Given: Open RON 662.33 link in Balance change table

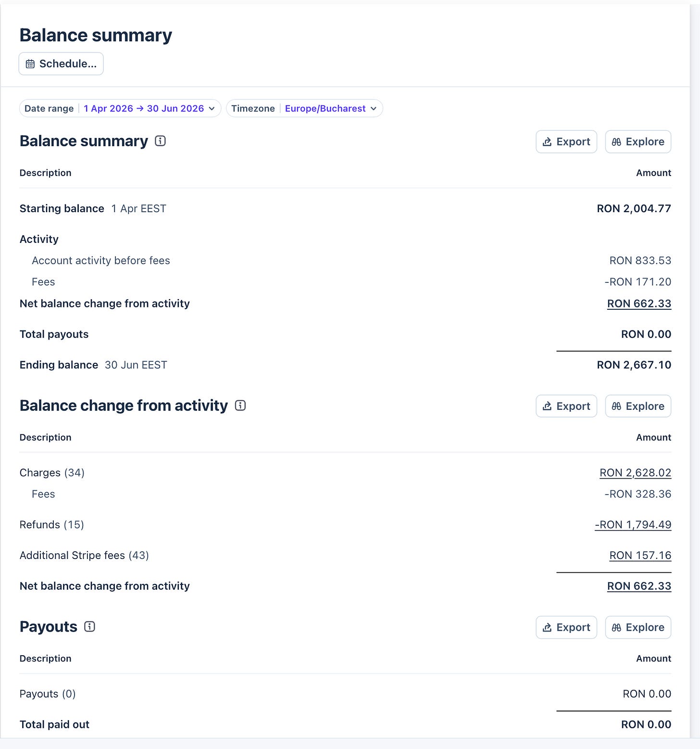Looking at the screenshot, I should (639, 586).
